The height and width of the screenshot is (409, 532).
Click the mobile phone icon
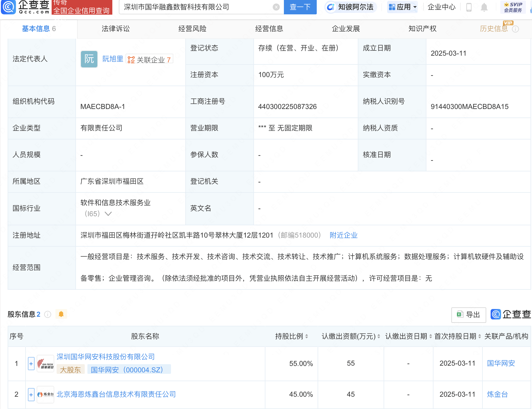pos(469,7)
